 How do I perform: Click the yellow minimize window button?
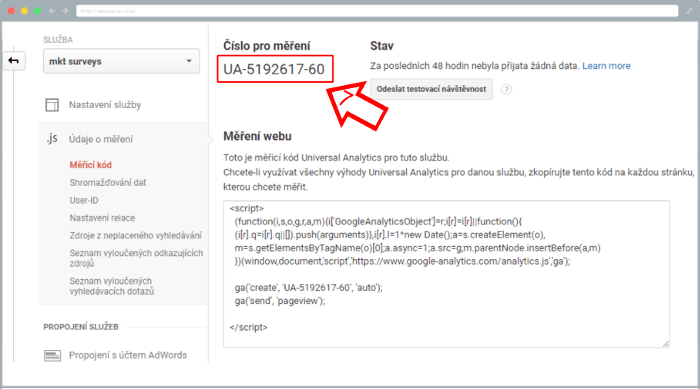pyautogui.click(x=25, y=11)
